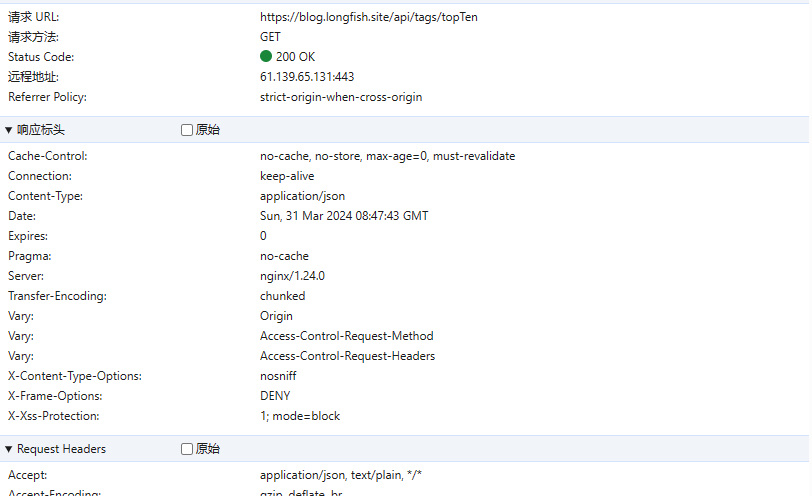
Task: Click the 响应标头 section title
Action: 41,130
